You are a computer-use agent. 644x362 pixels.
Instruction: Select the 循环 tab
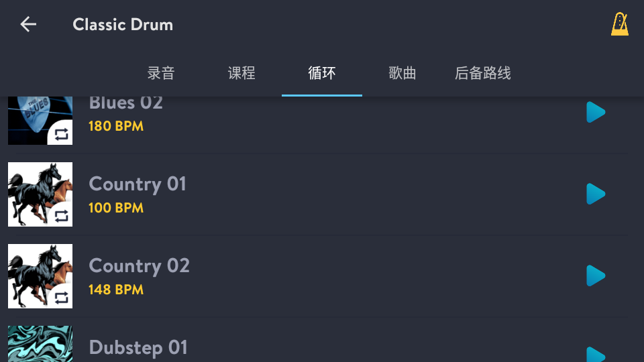(x=322, y=73)
